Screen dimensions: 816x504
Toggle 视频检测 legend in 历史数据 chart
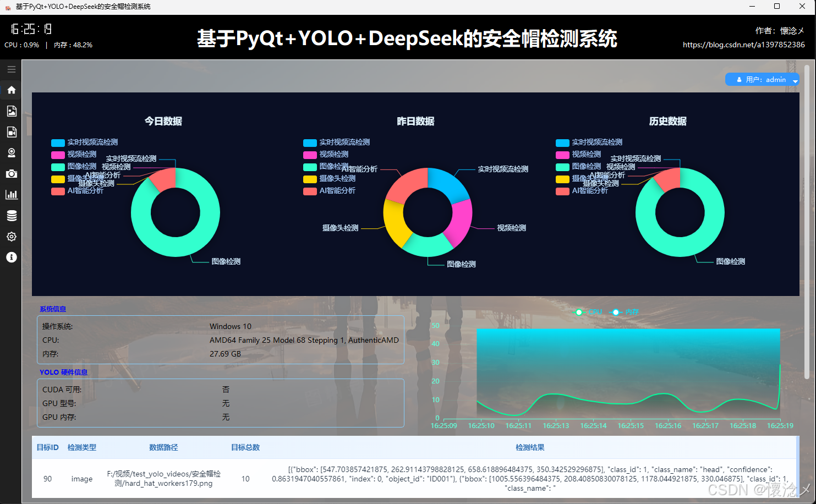(x=578, y=154)
